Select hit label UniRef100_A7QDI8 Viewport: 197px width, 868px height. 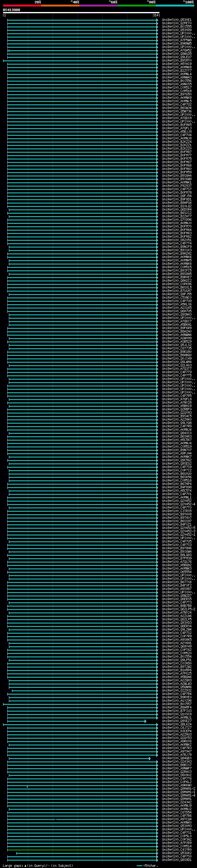177,118
